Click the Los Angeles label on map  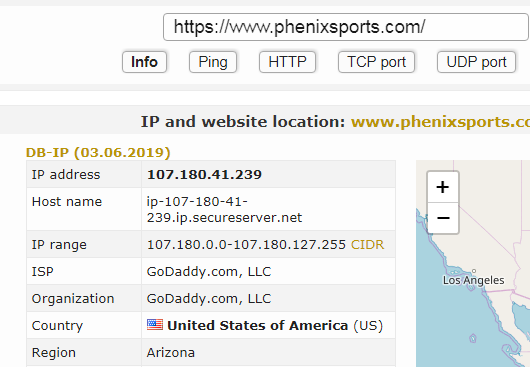(x=473, y=280)
